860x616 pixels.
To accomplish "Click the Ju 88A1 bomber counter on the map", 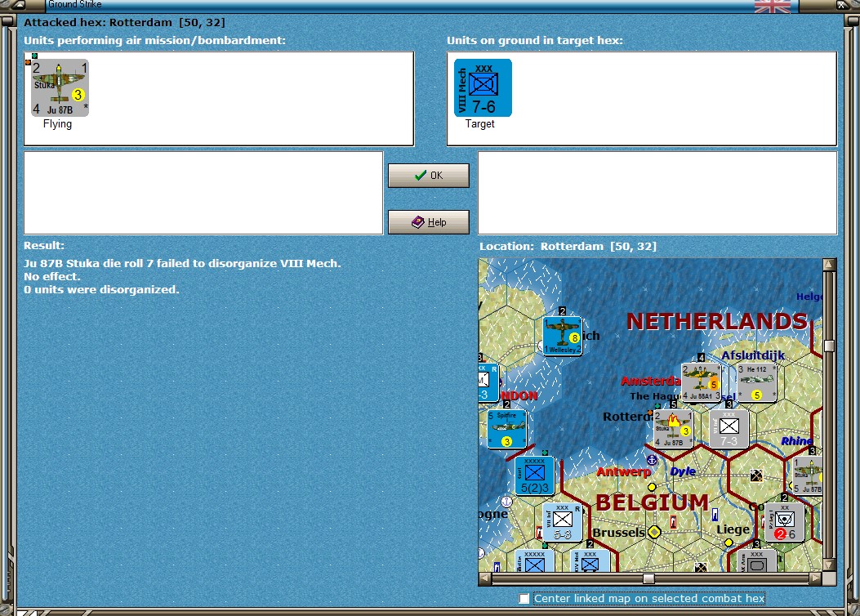I will tap(701, 382).
